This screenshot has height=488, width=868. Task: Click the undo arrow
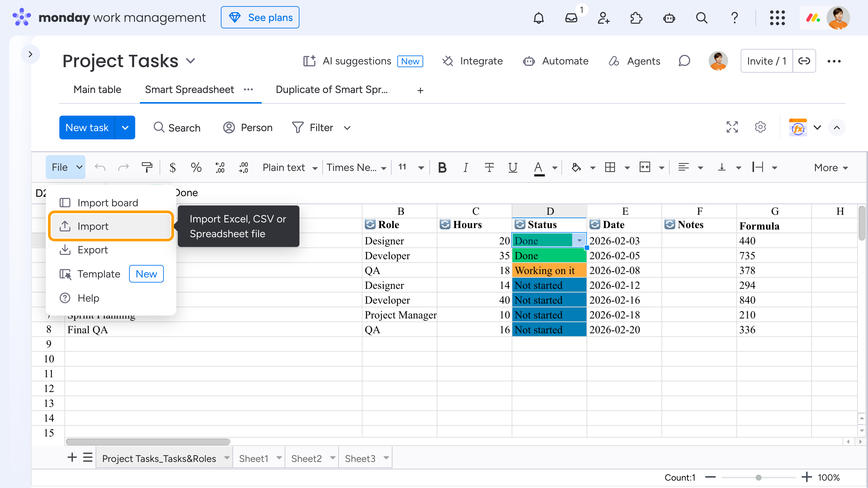(x=100, y=167)
